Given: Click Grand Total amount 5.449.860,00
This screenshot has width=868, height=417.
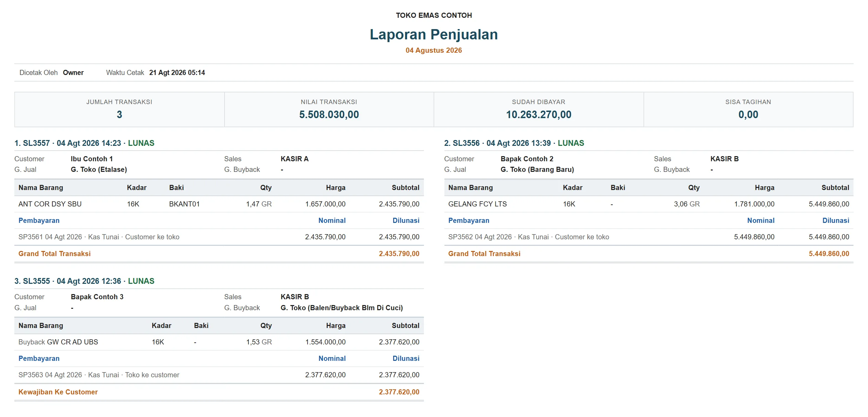Looking at the screenshot, I should point(829,254).
